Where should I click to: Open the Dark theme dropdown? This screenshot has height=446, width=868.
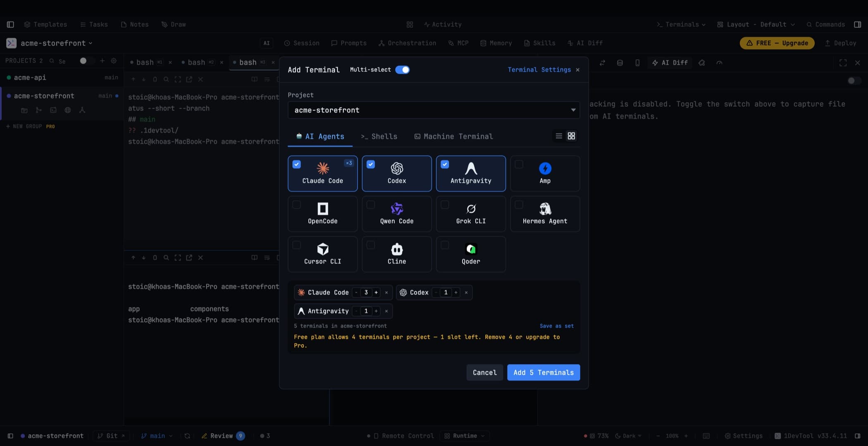[628, 436]
